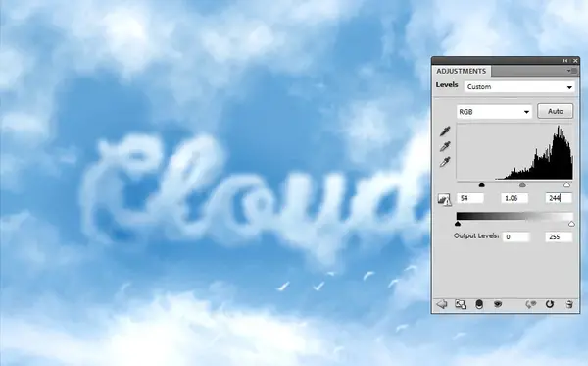
Task: Clip the adjustment to the layer below
Action: 479,304
